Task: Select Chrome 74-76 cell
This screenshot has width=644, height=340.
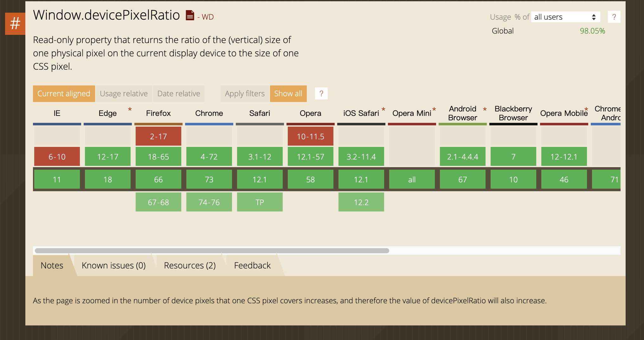Action: [209, 202]
